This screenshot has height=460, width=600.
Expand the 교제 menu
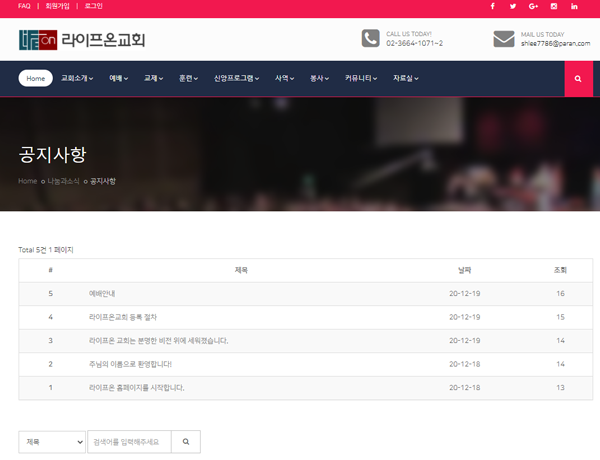(153, 78)
